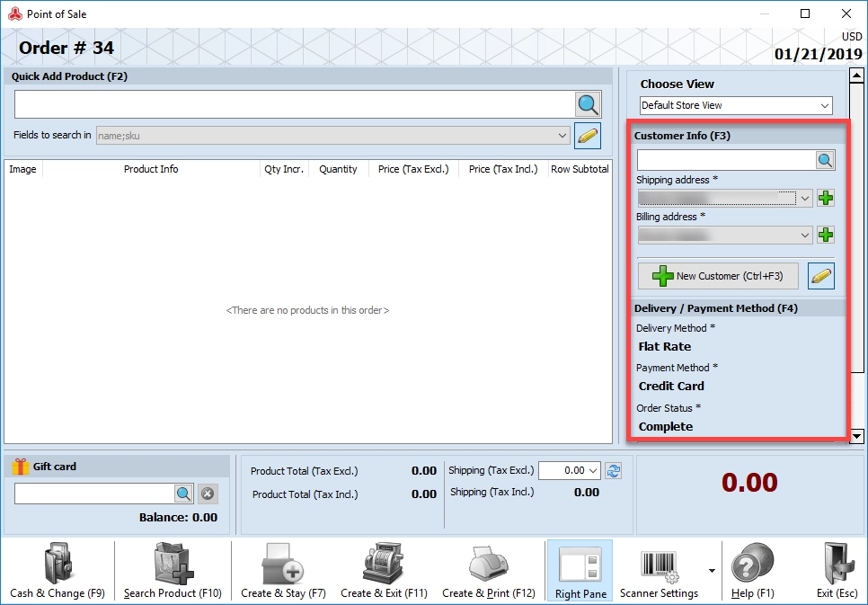
Task: Click the Price (Tax Excl.) column header
Action: (413, 169)
